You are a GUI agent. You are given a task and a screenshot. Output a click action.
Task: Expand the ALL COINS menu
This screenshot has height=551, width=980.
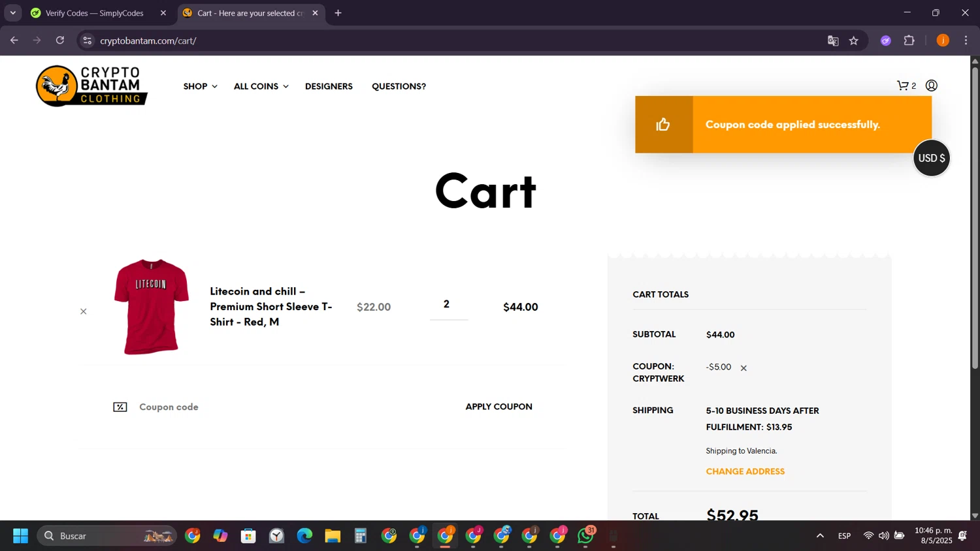tap(261, 86)
